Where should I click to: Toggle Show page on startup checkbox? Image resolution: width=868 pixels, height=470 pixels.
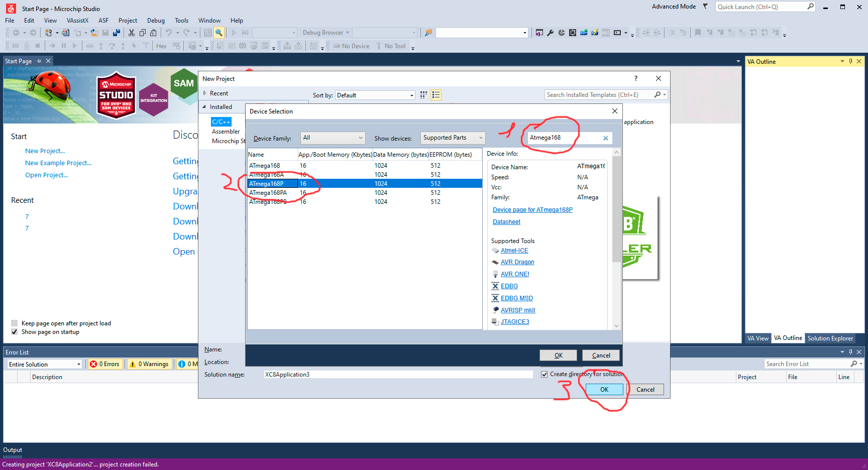[15, 332]
